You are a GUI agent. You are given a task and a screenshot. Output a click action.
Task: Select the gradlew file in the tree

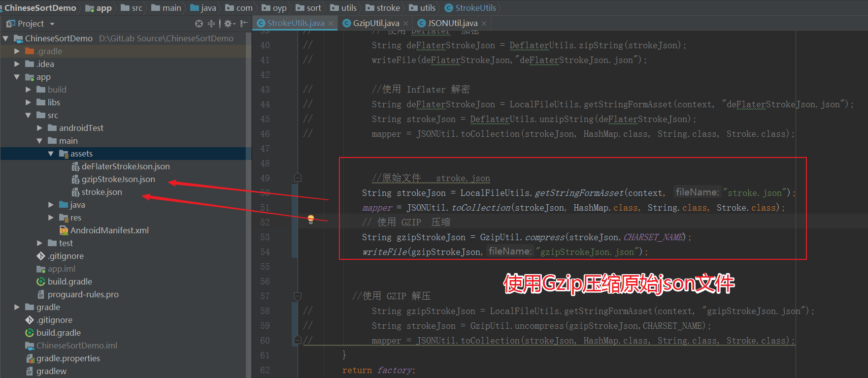(51, 371)
